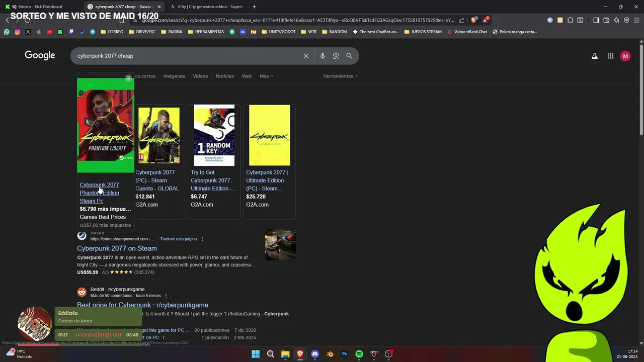Open the Google account avatar M
This screenshot has height=362, width=644.
tap(625, 56)
